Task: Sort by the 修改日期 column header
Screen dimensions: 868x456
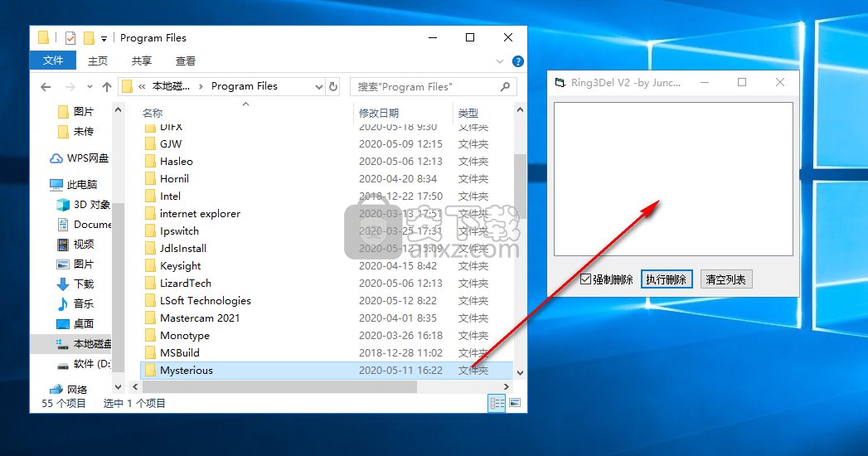Action: [379, 113]
